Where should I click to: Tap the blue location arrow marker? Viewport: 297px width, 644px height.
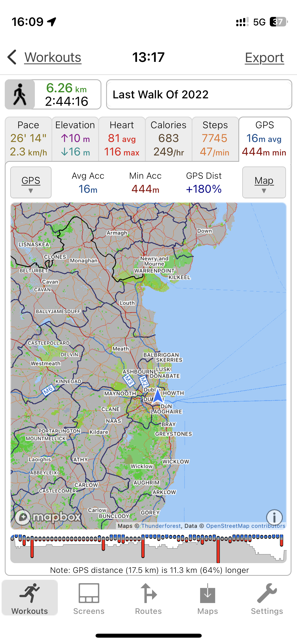click(158, 396)
